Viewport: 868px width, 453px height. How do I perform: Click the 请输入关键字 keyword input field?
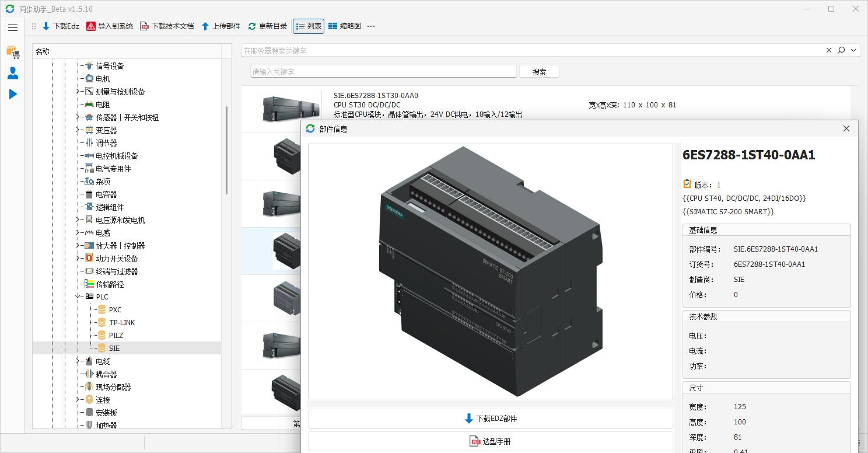coord(383,72)
